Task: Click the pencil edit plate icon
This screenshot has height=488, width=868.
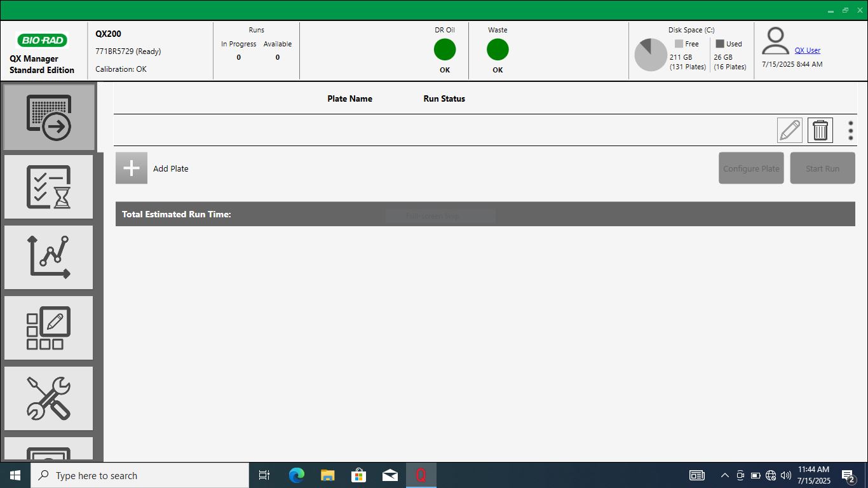Action: point(789,130)
